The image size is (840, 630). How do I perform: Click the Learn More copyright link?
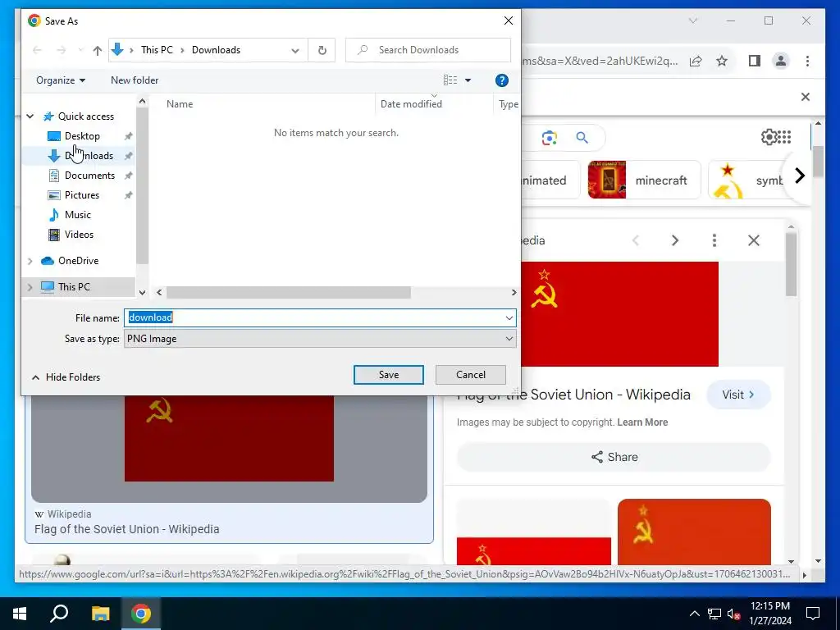tap(642, 422)
